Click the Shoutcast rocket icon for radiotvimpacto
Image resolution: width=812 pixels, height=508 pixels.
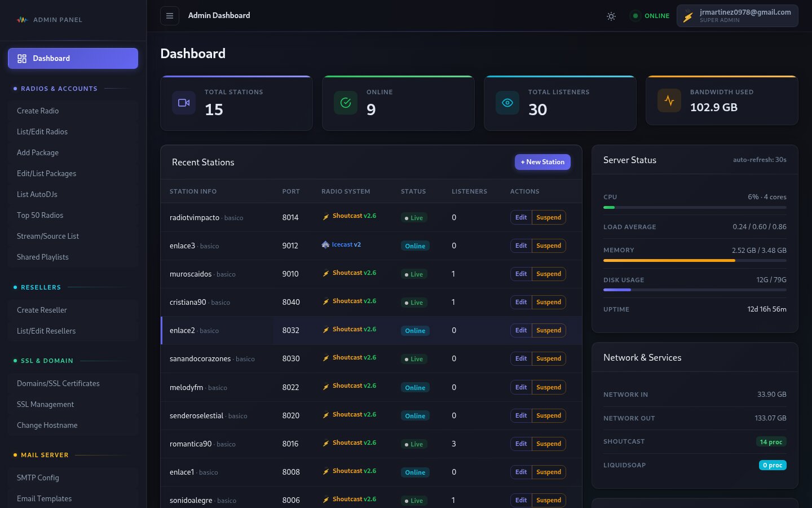pyautogui.click(x=326, y=216)
